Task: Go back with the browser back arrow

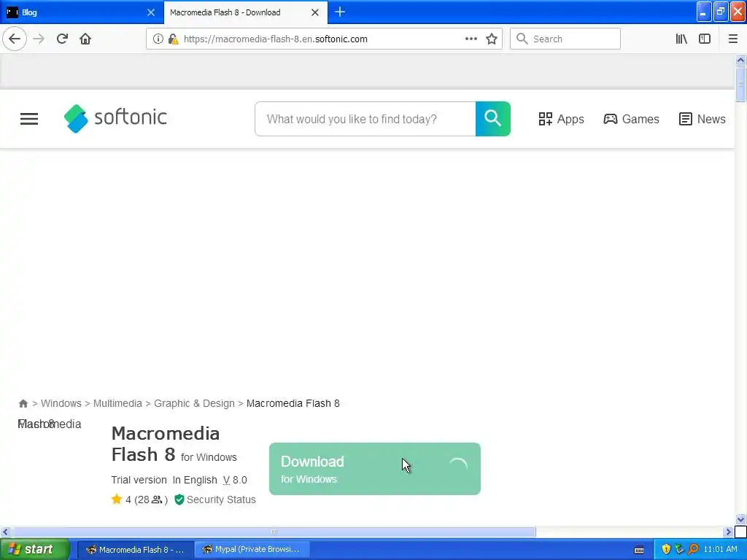Action: tap(15, 39)
